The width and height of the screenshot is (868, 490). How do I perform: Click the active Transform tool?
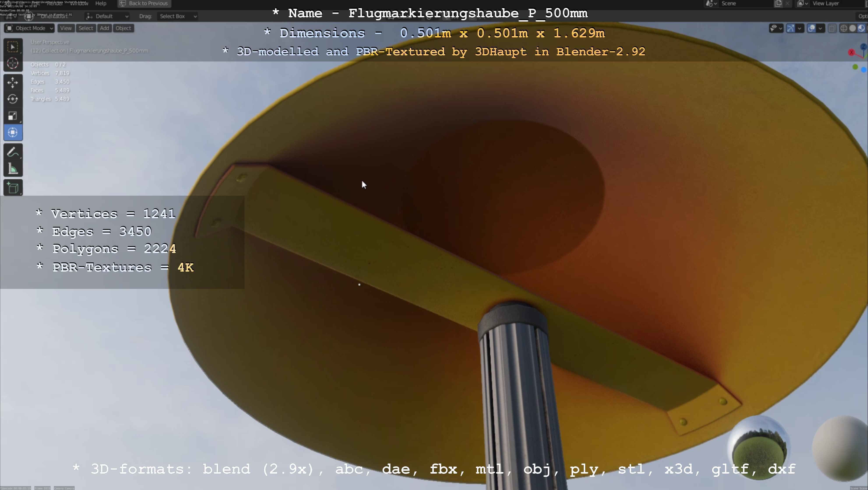click(13, 132)
